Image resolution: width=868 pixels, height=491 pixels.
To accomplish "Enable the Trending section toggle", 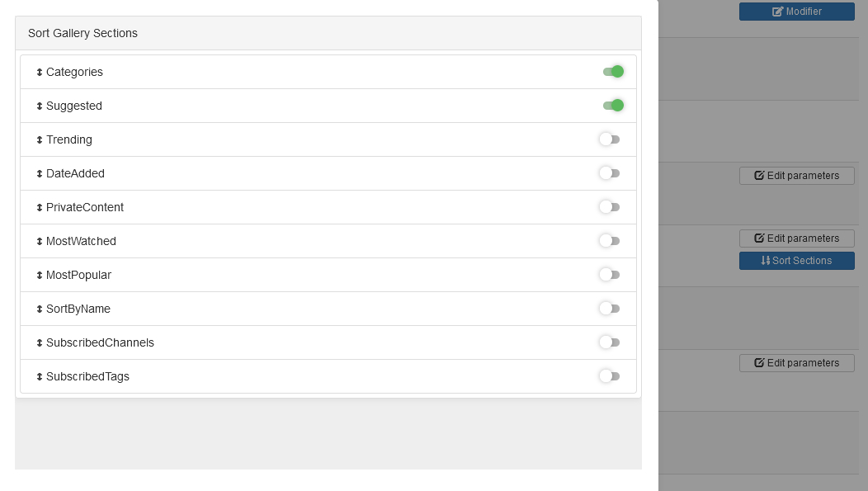I will click(x=610, y=139).
